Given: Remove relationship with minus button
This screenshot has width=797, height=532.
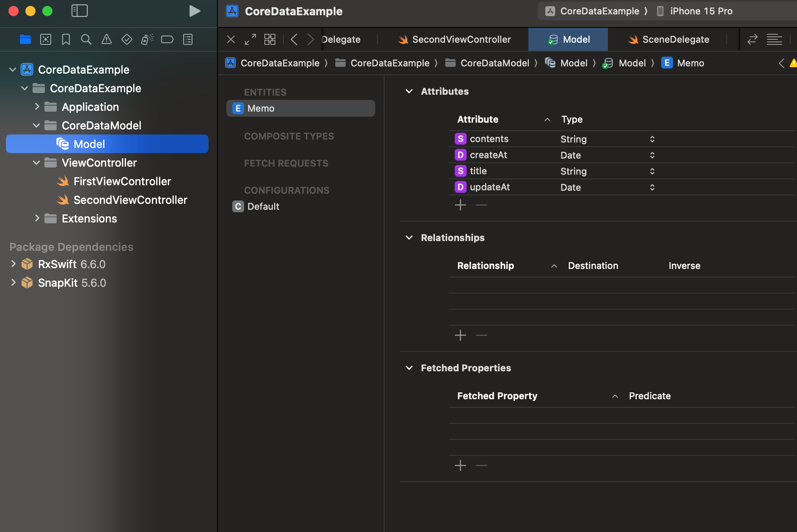Looking at the screenshot, I should coord(481,335).
